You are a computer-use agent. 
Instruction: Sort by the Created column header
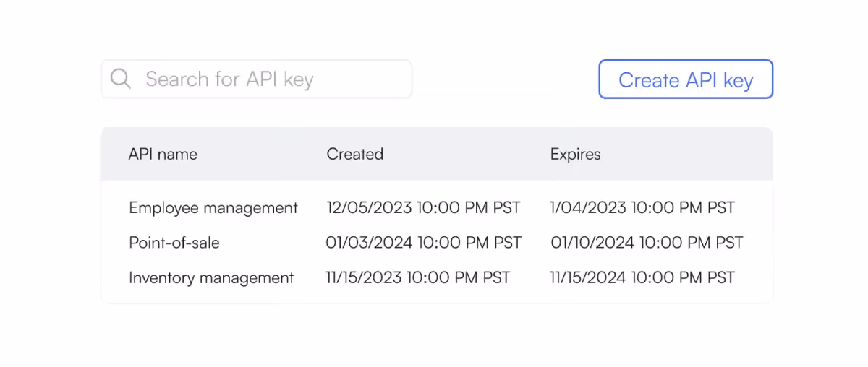point(354,154)
